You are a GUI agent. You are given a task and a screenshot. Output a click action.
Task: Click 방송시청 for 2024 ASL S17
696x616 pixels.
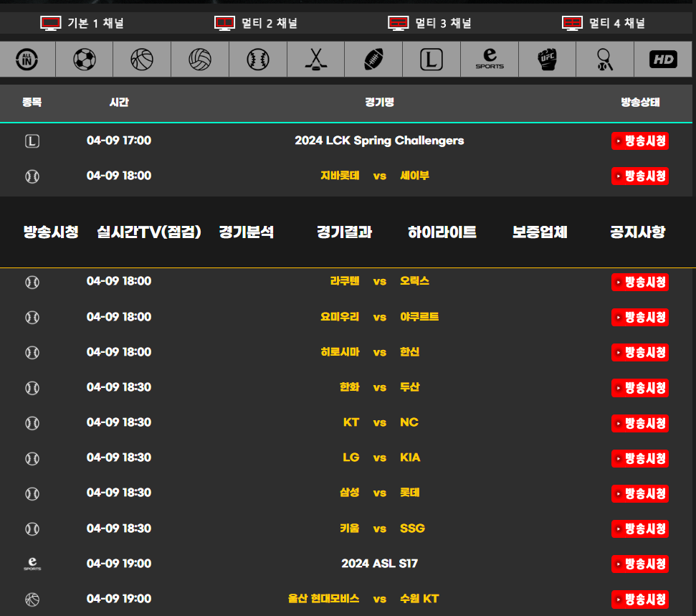[640, 564]
